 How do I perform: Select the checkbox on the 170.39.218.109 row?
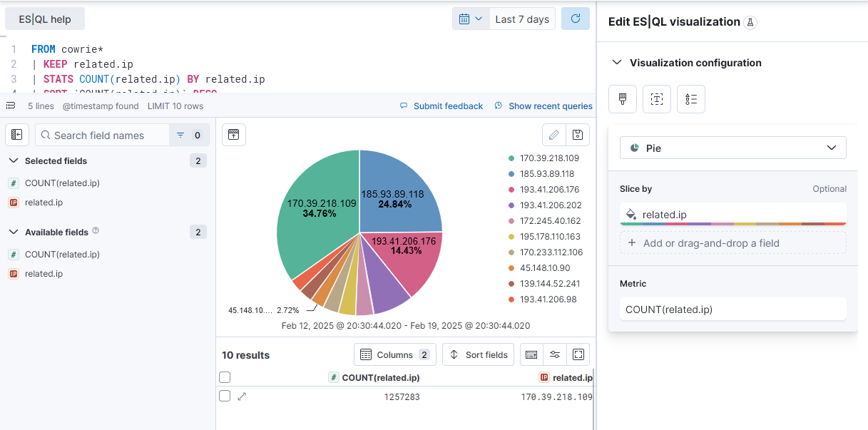225,396
